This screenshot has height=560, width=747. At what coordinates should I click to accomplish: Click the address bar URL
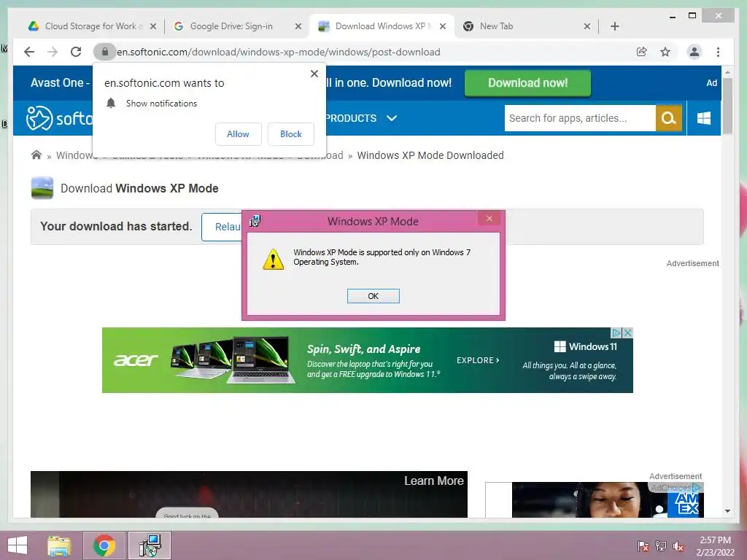coord(278,52)
